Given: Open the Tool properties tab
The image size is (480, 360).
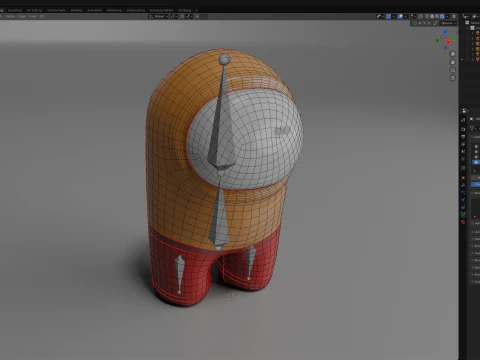Looking at the screenshot, I should coord(463,120).
